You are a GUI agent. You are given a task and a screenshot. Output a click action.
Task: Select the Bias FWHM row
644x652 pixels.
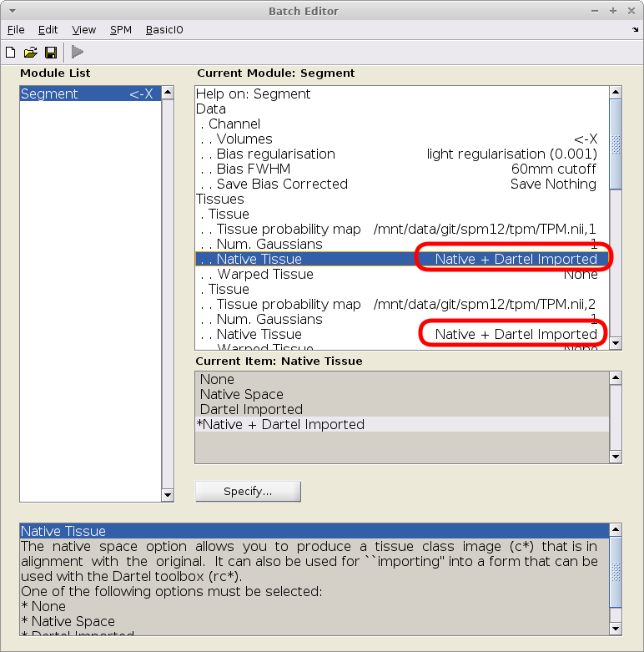[x=253, y=169]
